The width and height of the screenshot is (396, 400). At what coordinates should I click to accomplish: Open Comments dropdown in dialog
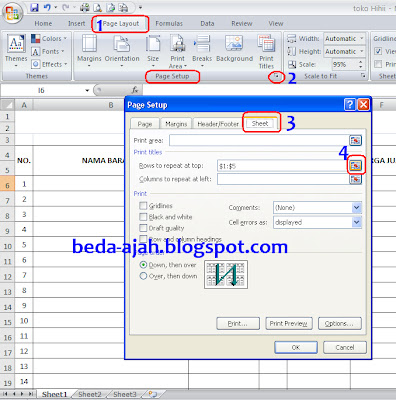click(317, 207)
